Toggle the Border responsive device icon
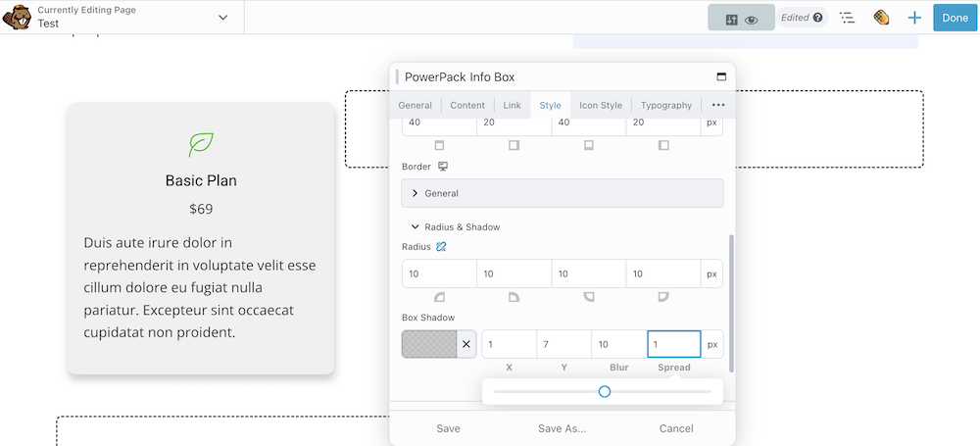980x446 pixels. point(443,167)
